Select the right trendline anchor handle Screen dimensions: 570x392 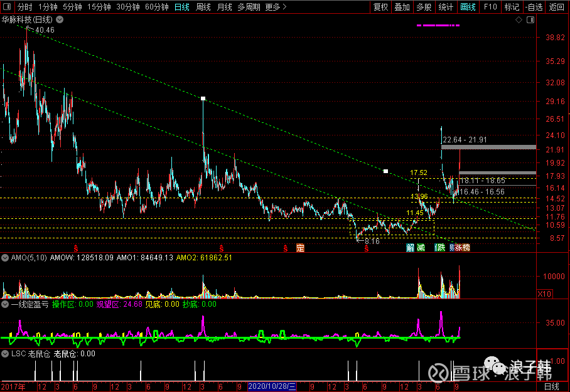tap(385, 171)
